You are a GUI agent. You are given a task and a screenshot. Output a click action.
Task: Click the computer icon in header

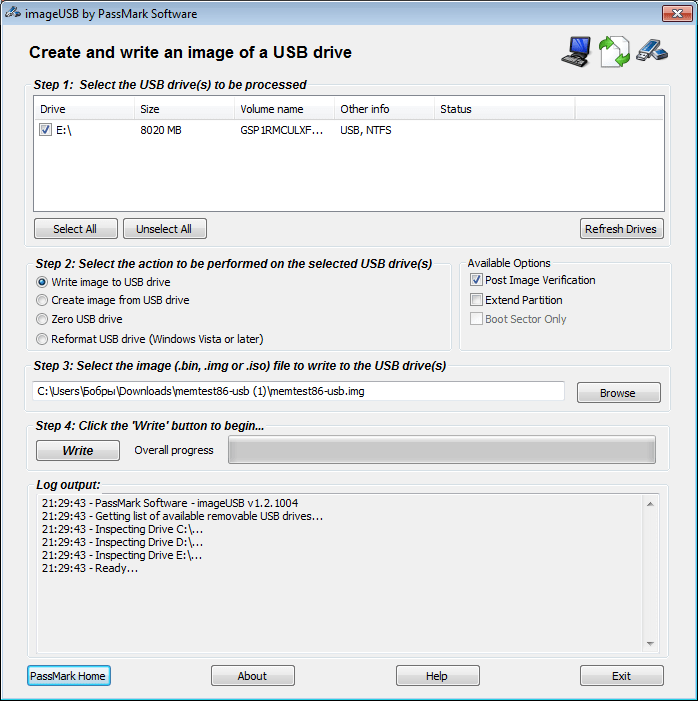pyautogui.click(x=576, y=52)
